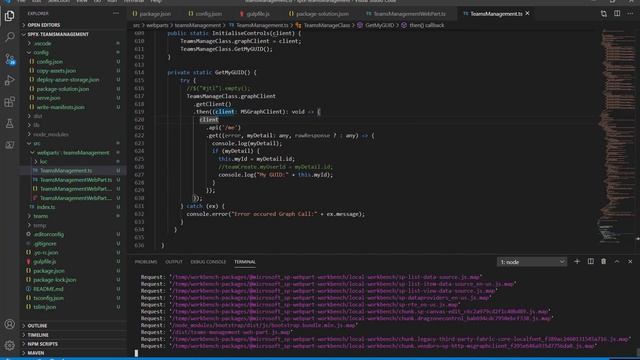The height and width of the screenshot is (360, 640).
Task: Open the OUTPUT panel tab
Action: tap(174, 262)
